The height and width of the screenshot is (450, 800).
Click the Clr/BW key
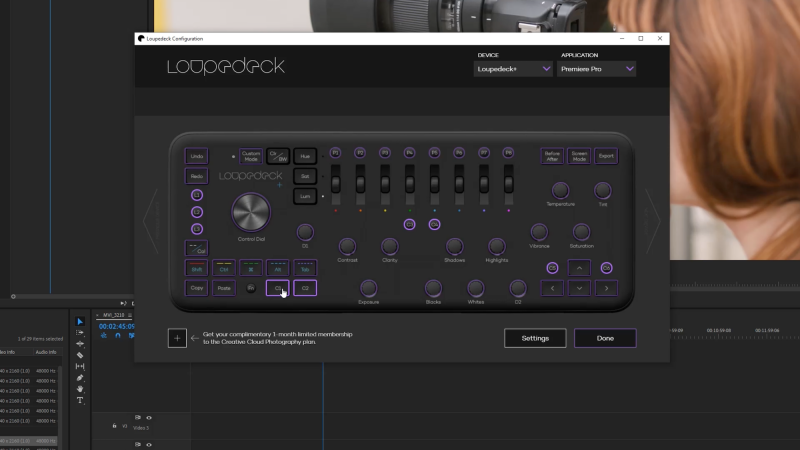click(278, 156)
